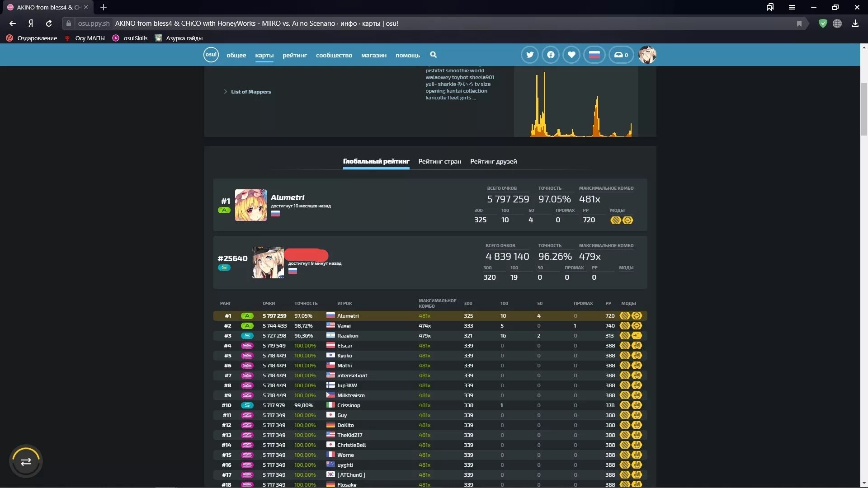Open Alumetri's profile name link
Screen dimensions: 868x488
coord(288,197)
